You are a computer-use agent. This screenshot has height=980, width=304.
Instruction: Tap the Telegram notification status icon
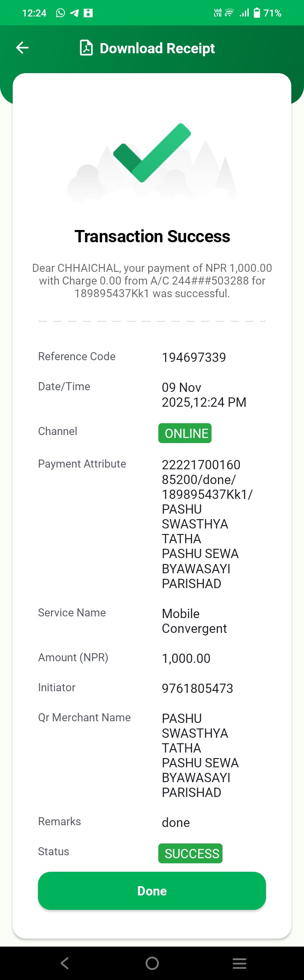pyautogui.click(x=74, y=13)
